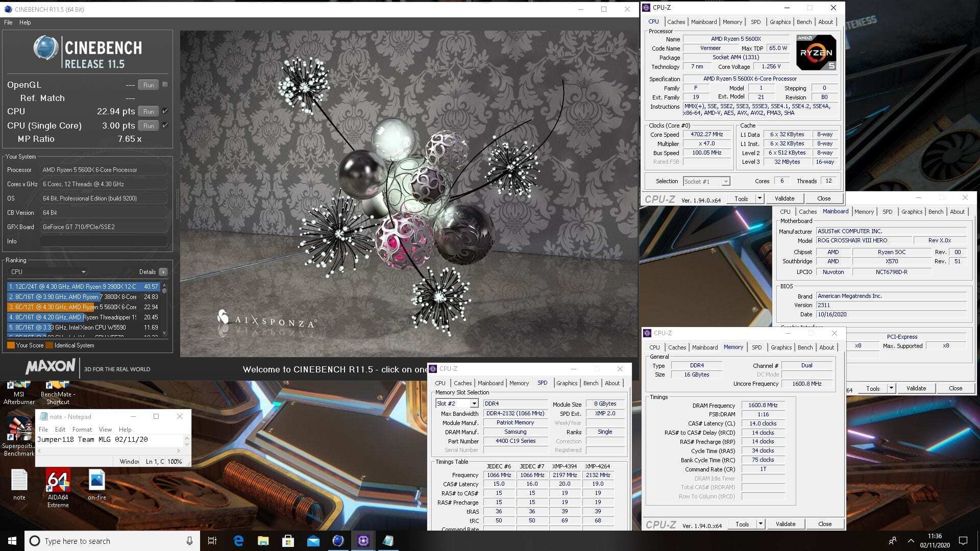Viewport: 980px width, 551px height.
Task: Open the Slot #2 memory slot dropdown
Action: pyautogui.click(x=457, y=404)
